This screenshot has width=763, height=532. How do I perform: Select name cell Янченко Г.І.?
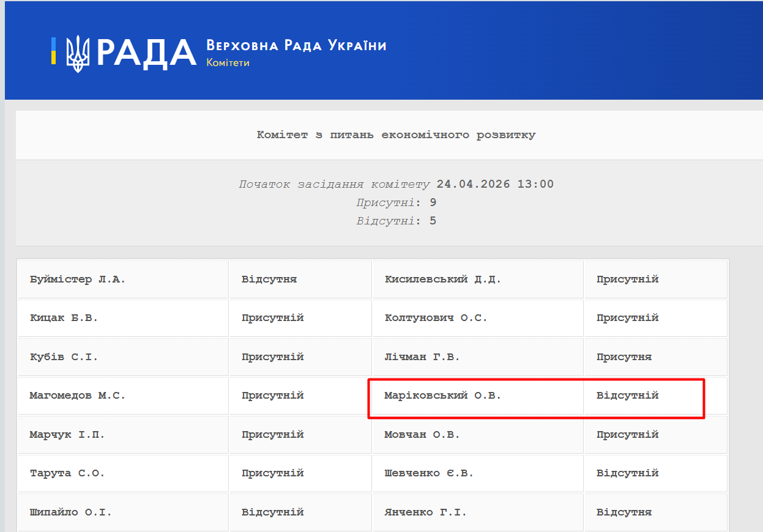(478, 512)
